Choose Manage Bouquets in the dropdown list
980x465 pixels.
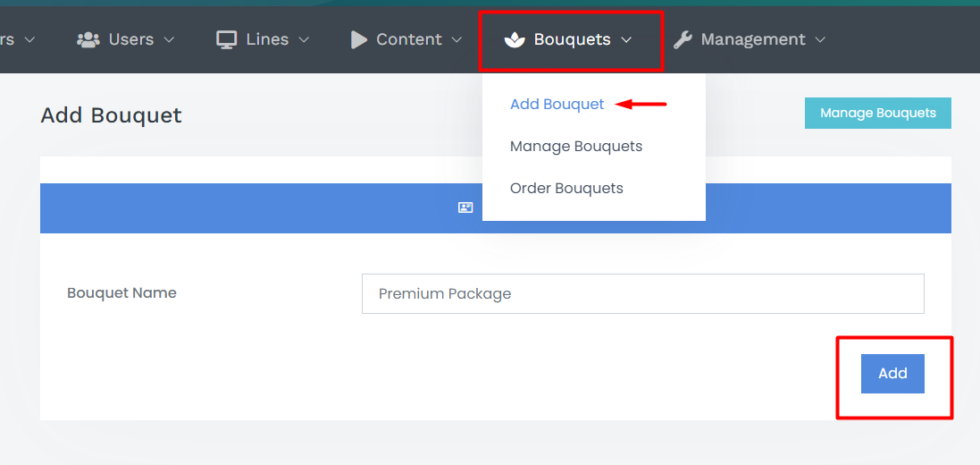coord(575,147)
